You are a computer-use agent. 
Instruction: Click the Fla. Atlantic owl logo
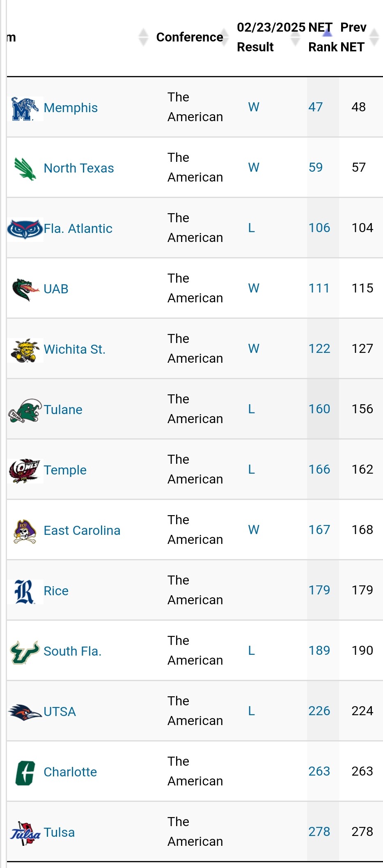[25, 229]
